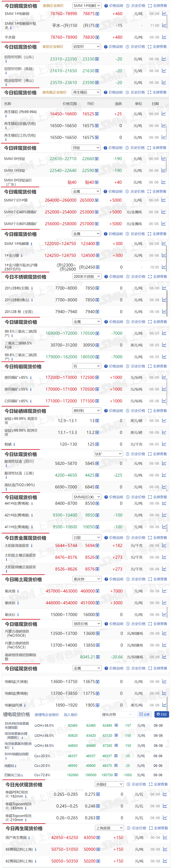Expand the 原材料 dropdown in 铋硒碲 section
Screen dimensions: 171x868
(x=87, y=410)
